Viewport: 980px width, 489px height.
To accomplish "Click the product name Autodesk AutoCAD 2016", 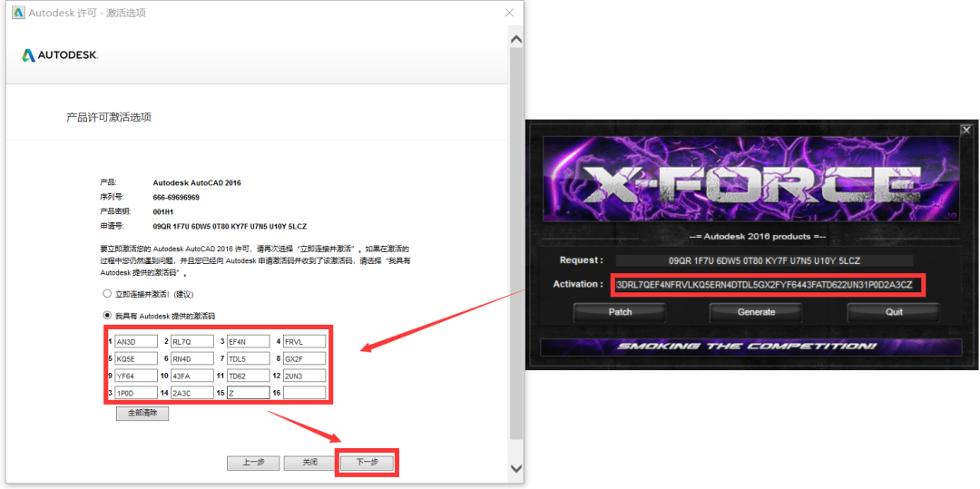I will [x=197, y=183].
